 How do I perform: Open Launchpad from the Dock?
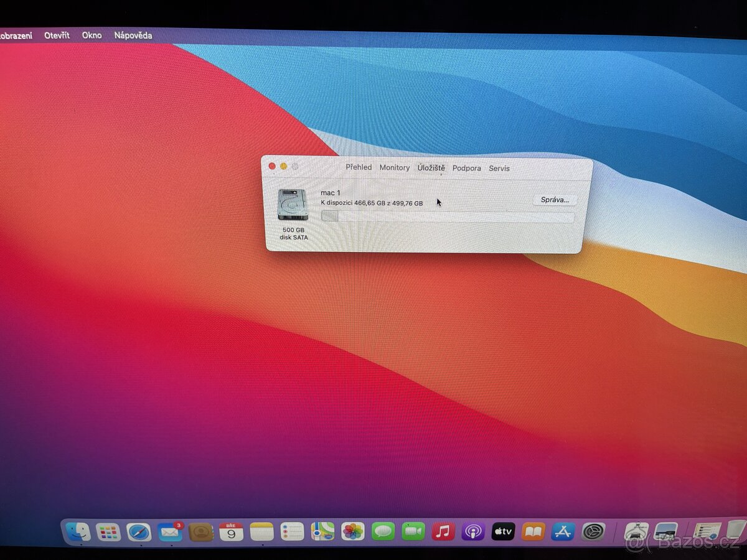pyautogui.click(x=107, y=532)
